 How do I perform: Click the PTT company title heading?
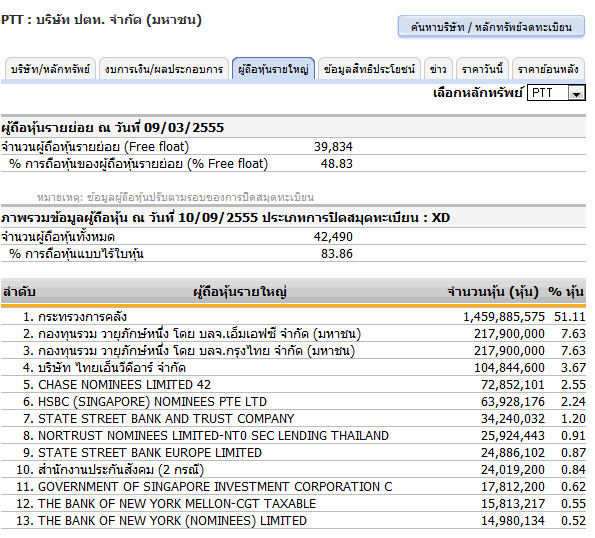coord(101,20)
